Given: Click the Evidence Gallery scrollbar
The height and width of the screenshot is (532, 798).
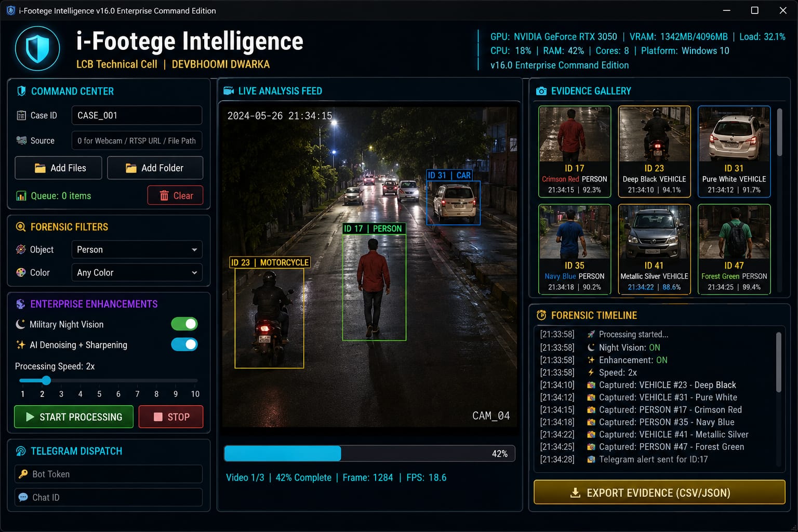Looking at the screenshot, I should 779,132.
